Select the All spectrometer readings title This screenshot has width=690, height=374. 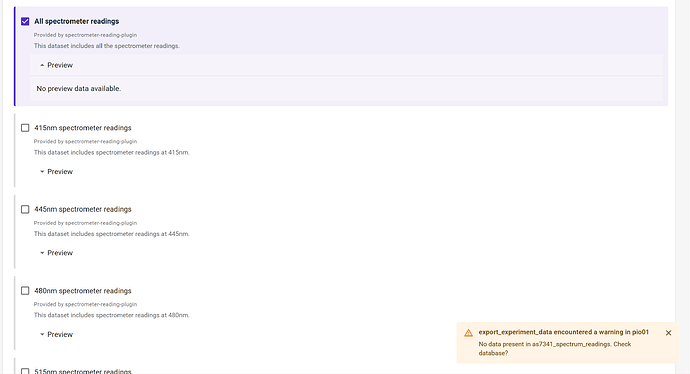click(77, 21)
